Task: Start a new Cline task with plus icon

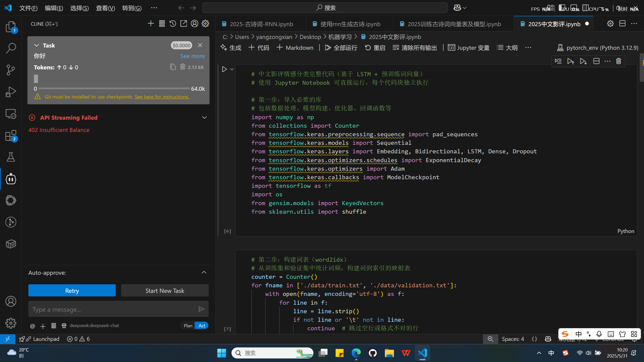Action: coord(151,24)
